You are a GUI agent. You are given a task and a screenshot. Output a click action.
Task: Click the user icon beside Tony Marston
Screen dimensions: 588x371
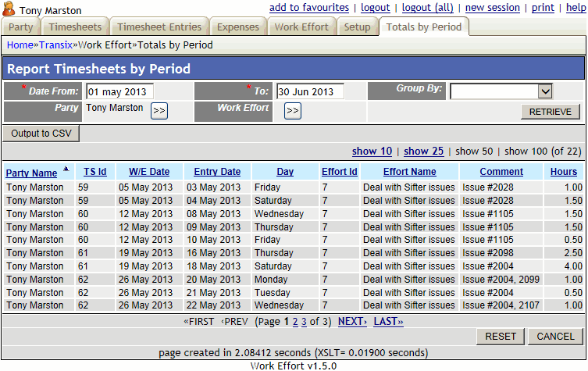pos(8,9)
